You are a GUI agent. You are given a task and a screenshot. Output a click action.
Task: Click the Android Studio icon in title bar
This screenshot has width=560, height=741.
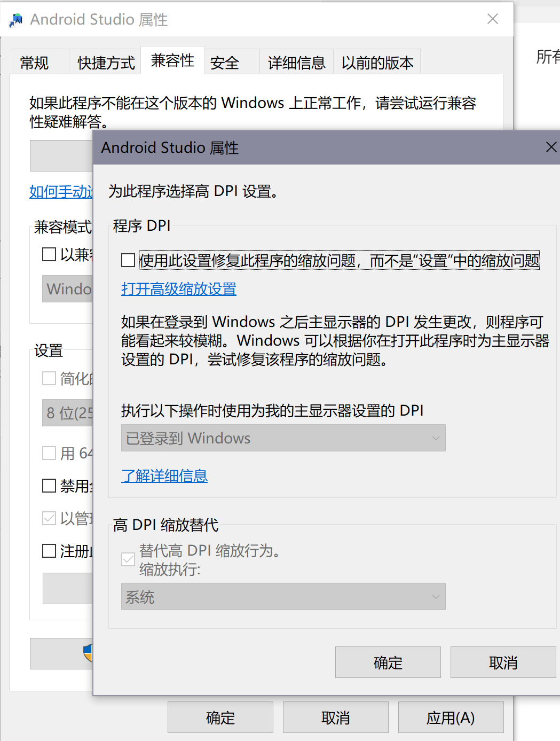[x=16, y=20]
